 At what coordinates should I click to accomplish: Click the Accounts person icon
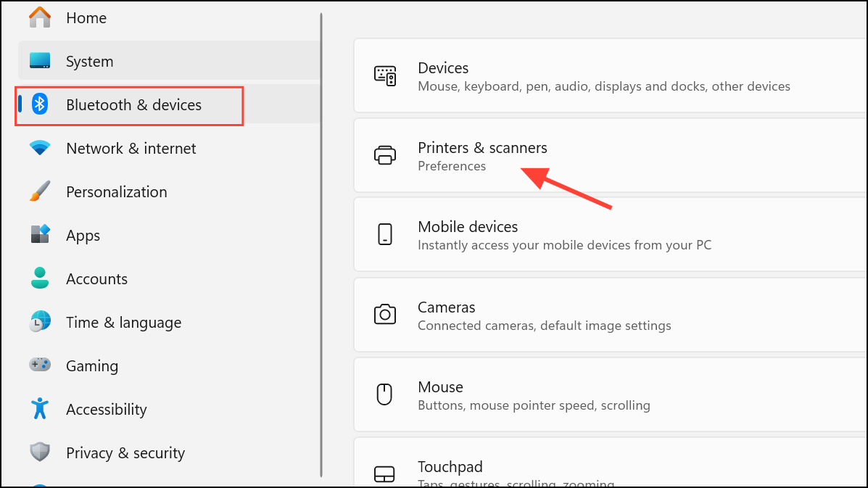[x=40, y=278]
